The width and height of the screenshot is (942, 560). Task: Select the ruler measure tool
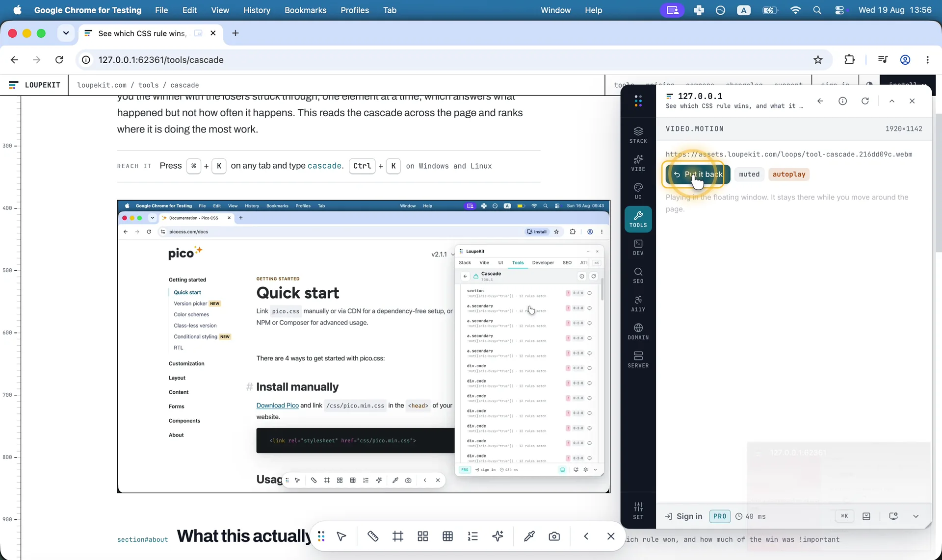tap(373, 536)
